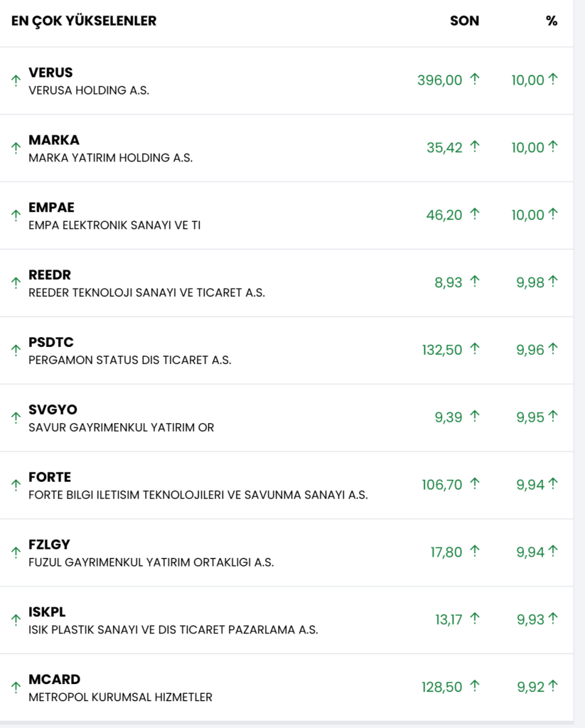Click the arrow next to REEDR price 8,93
The image size is (585, 728).
tap(475, 282)
